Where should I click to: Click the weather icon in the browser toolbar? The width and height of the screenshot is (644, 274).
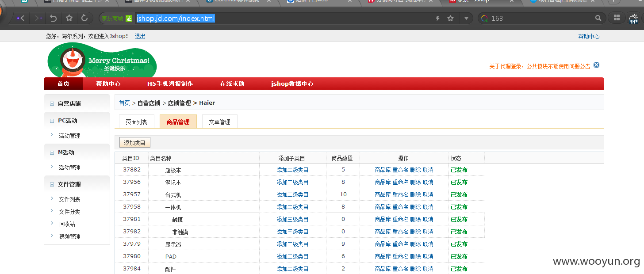coord(634,18)
